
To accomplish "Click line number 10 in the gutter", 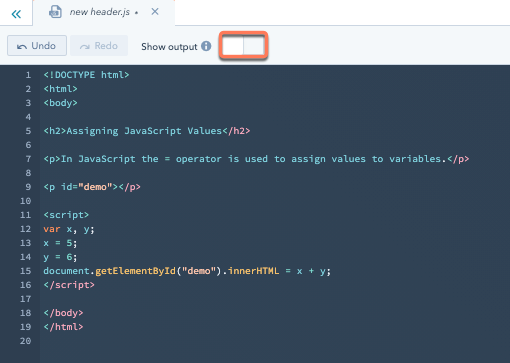I will [x=25, y=201].
